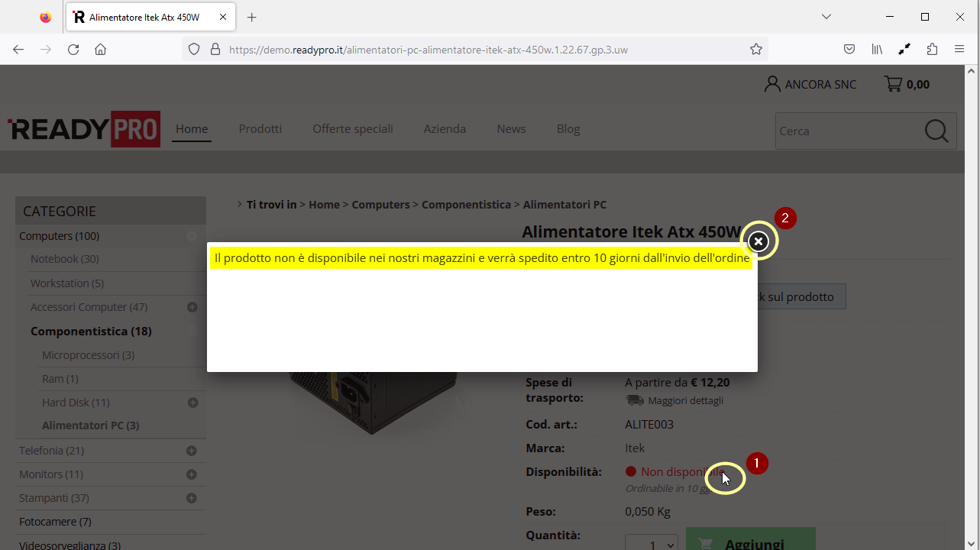The width and height of the screenshot is (980, 550).
Task: Open a new browser tab
Action: click(252, 17)
